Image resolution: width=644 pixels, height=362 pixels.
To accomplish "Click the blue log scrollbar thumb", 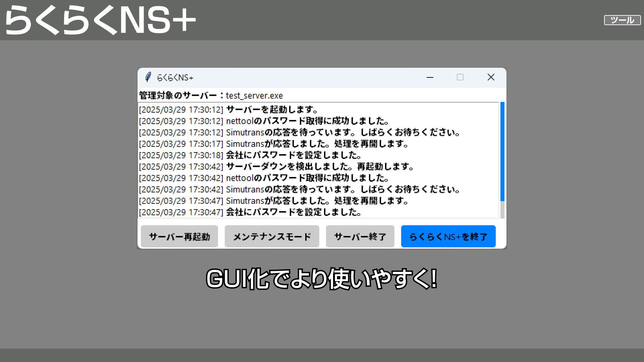I will 502,151.
